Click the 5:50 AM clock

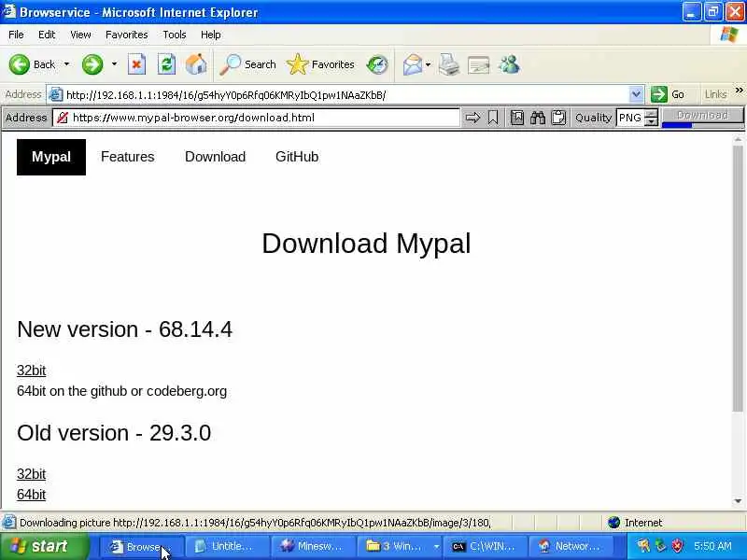point(713,546)
